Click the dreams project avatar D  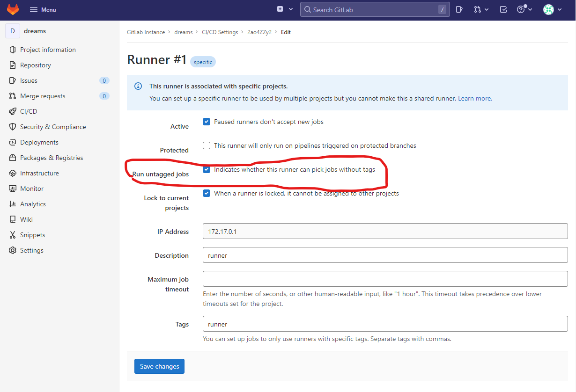13,31
